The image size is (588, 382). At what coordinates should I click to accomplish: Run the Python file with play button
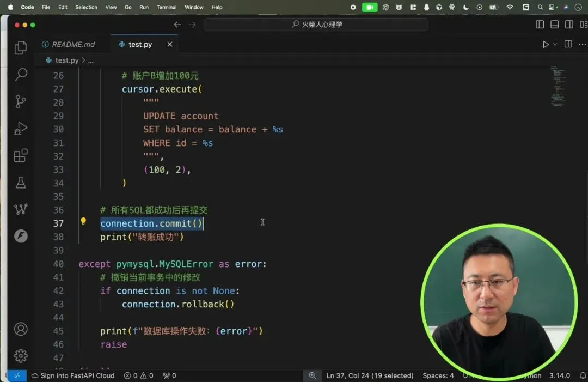[x=545, y=44]
